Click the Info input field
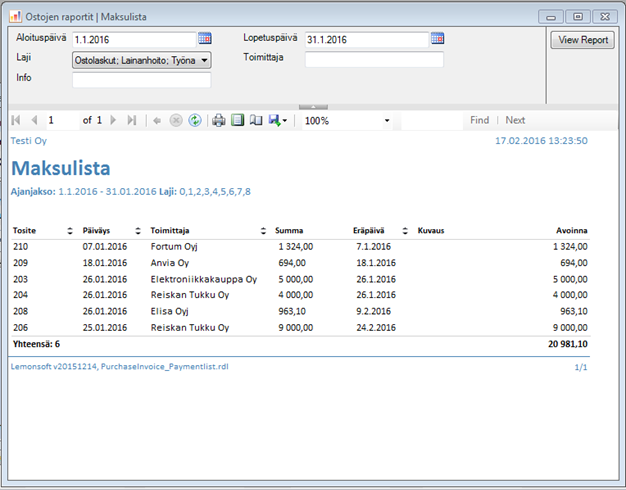 (x=141, y=80)
